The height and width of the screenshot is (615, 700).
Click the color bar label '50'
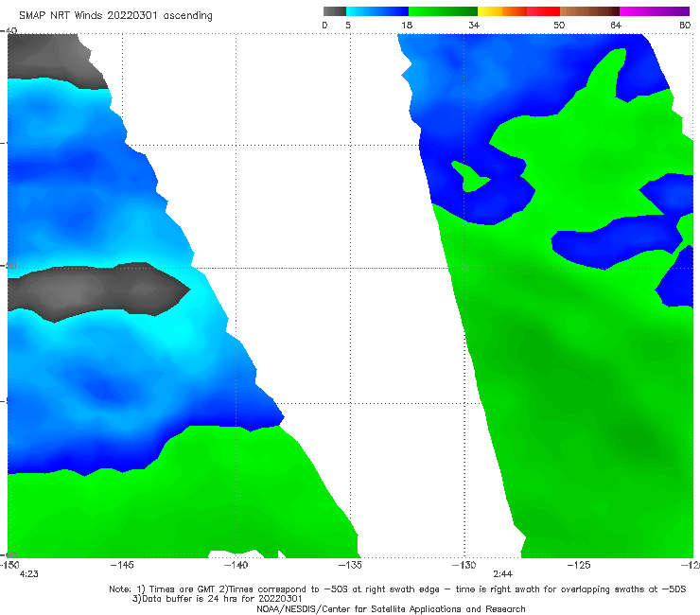(559, 25)
